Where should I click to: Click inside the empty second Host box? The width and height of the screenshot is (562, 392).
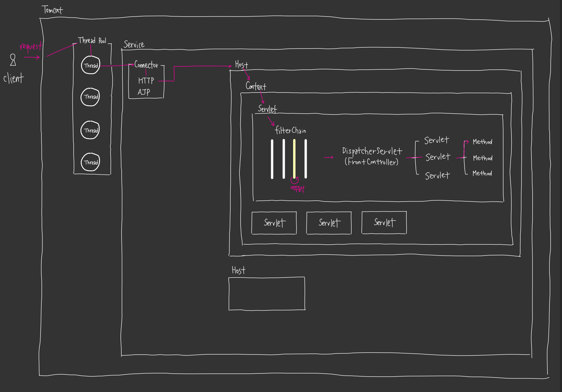[267, 293]
